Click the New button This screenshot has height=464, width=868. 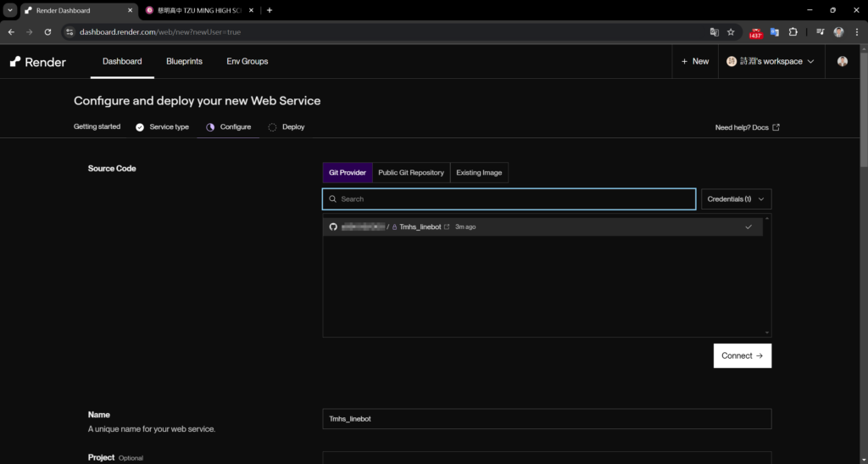(x=695, y=61)
